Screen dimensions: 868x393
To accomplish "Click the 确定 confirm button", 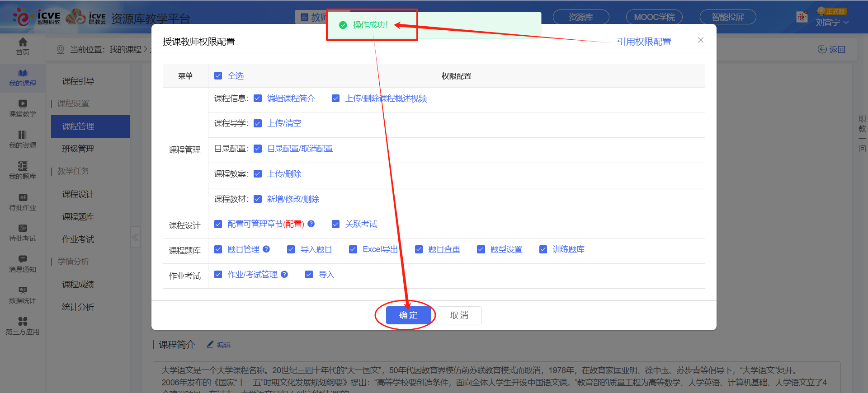I will [409, 315].
